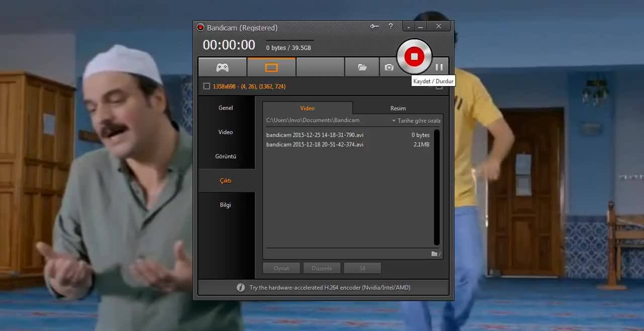Select the screen rectangle recording mode

point(271,67)
